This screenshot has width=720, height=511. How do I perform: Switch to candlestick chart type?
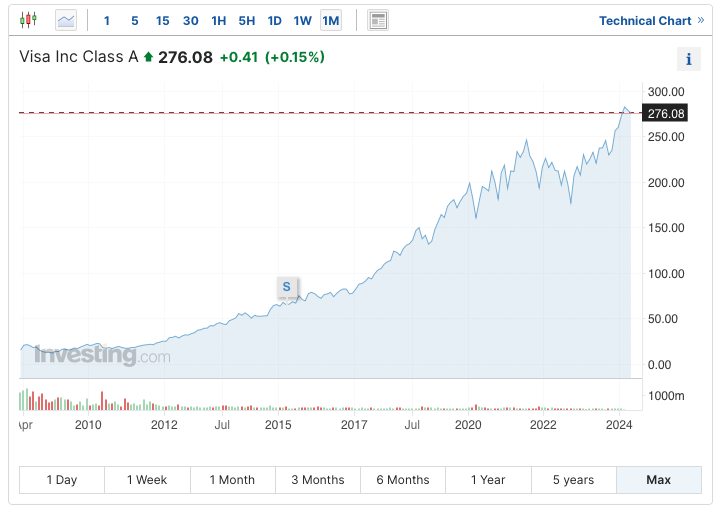pos(28,20)
